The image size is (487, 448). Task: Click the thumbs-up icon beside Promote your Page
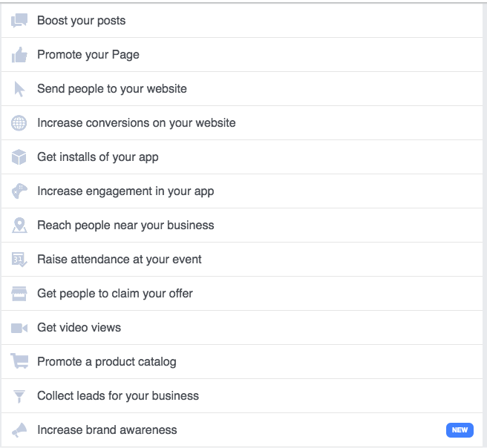coord(19,55)
